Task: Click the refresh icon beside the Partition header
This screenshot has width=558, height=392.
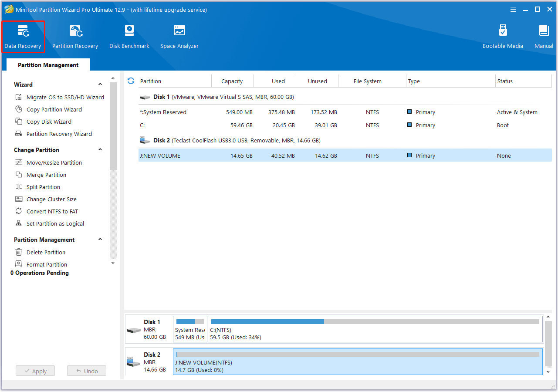Action: (131, 81)
